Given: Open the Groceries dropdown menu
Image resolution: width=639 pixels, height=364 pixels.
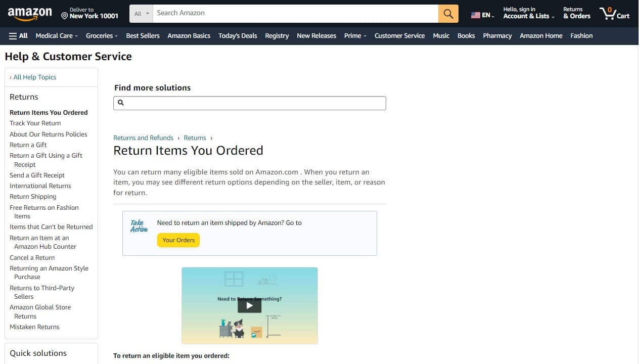Looking at the screenshot, I should point(101,35).
